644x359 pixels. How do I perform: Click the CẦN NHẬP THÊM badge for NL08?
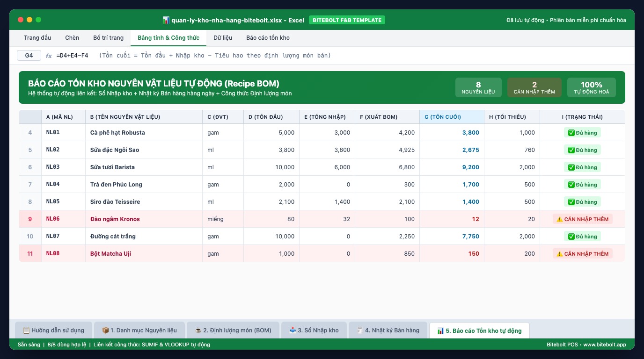coord(582,254)
